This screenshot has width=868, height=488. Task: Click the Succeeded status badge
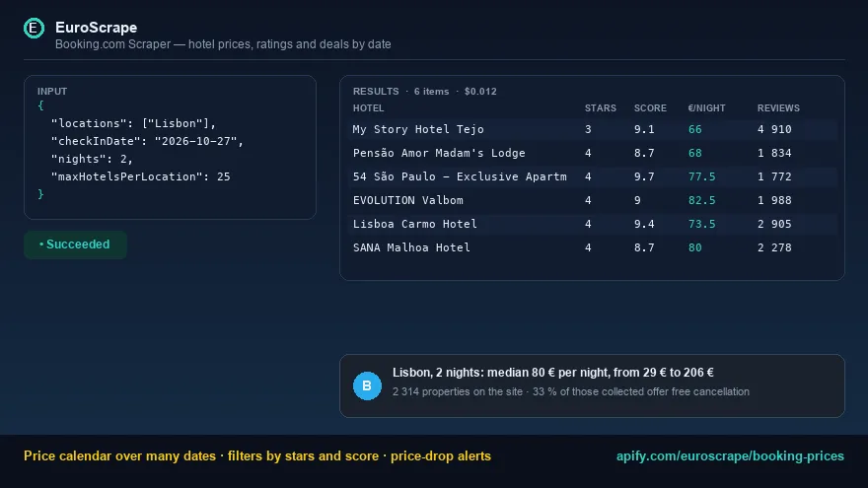pyautogui.click(x=75, y=244)
